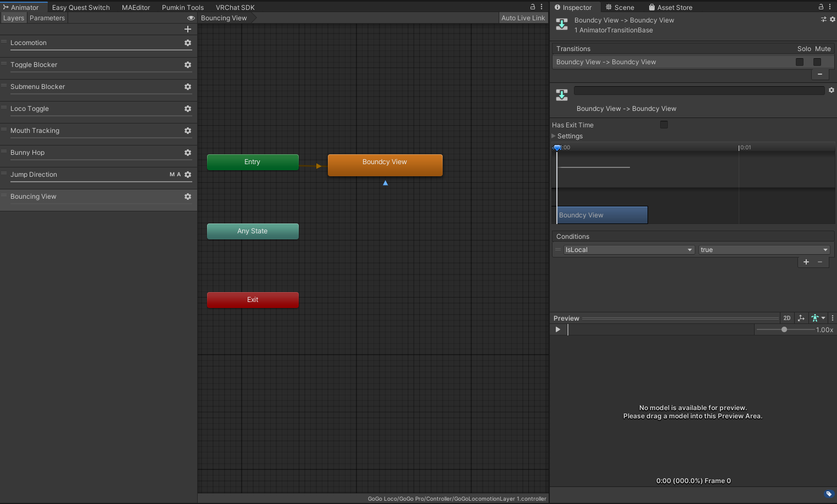
Task: Open the VRChat SDK tab
Action: [235, 7]
